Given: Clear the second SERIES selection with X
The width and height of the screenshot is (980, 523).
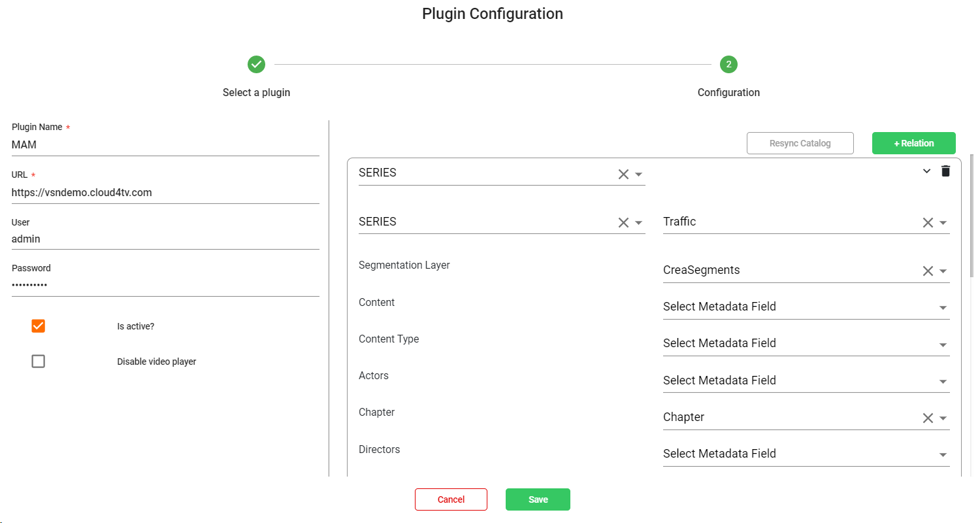Looking at the screenshot, I should click(x=623, y=223).
